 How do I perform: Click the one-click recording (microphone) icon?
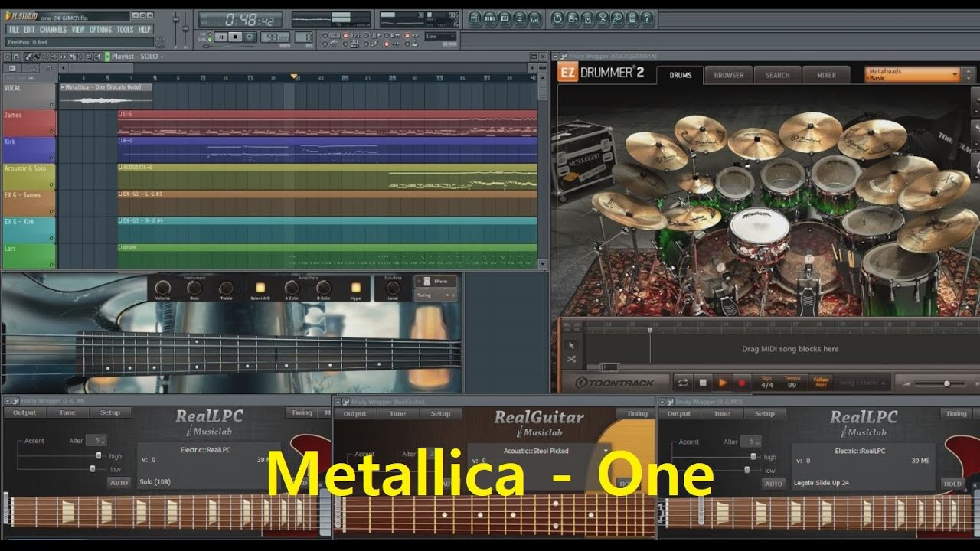click(618, 18)
